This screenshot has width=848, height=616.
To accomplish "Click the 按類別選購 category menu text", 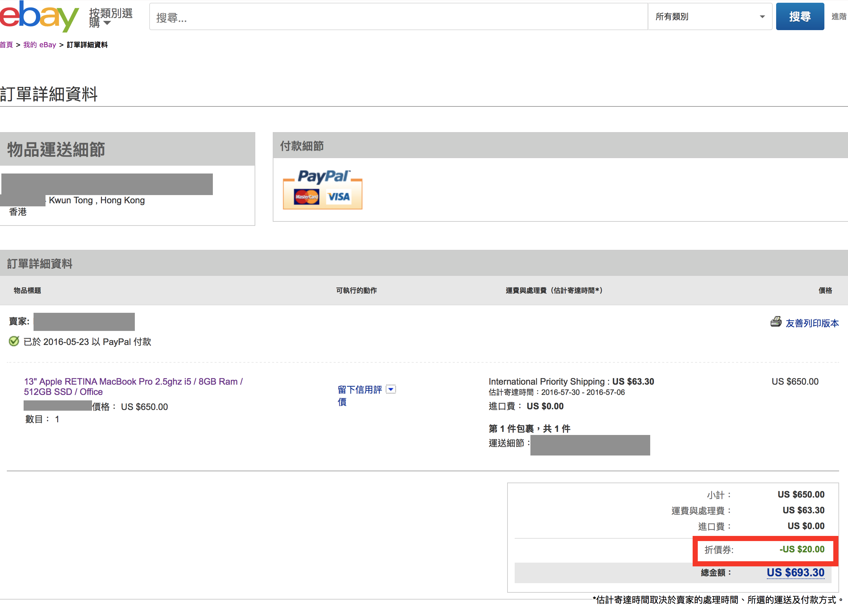I will 111,13.
